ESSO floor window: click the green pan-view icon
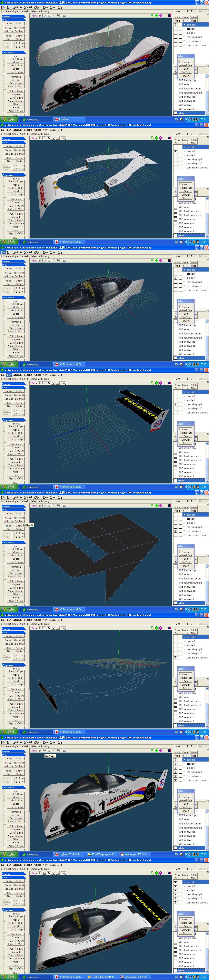This screenshot has height=980, width=209. (157, 138)
